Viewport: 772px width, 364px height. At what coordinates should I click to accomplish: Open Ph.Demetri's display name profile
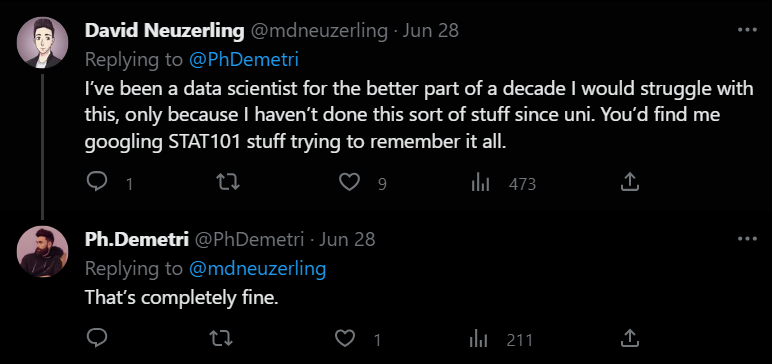click(137, 240)
